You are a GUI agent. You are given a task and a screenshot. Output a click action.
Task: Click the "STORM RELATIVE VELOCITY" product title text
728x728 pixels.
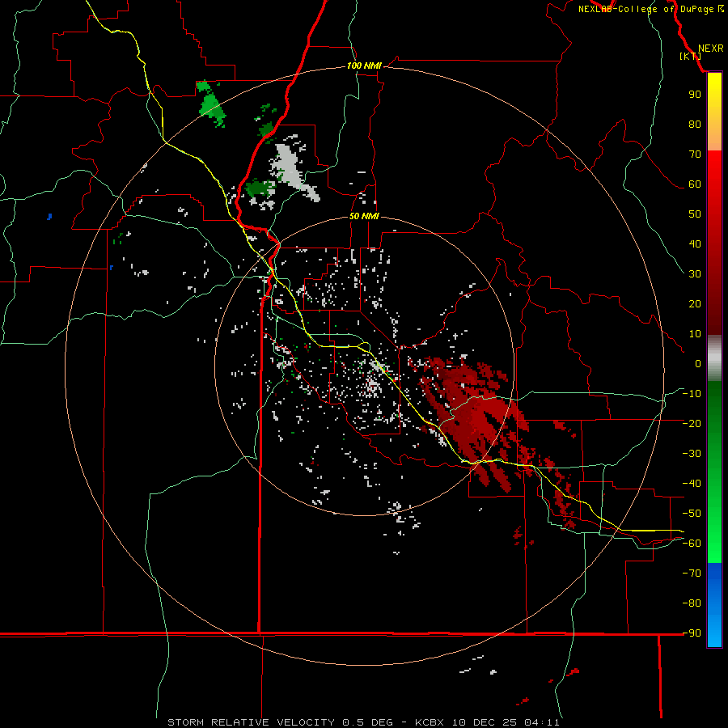[252, 722]
